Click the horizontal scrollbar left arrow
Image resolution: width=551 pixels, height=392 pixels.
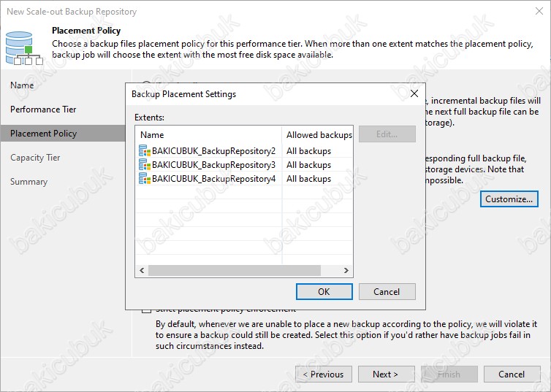tap(142, 270)
